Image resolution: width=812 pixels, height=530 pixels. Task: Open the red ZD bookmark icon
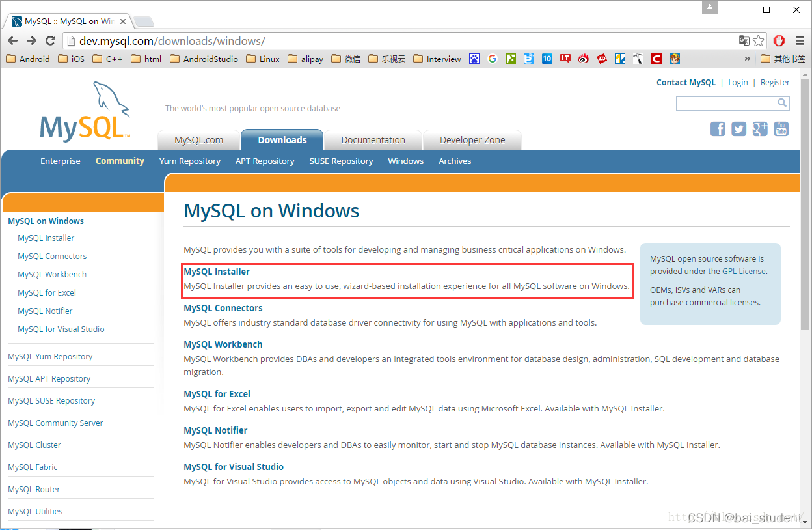(602, 59)
